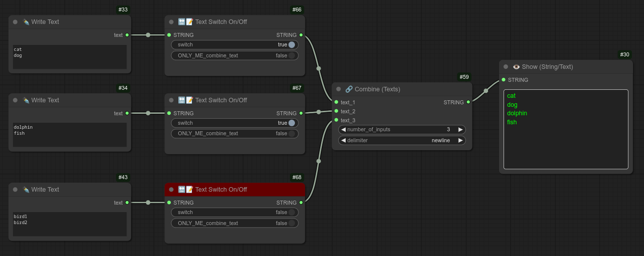
Task: Click the text field containing bird1 and bird2
Action: click(70, 225)
